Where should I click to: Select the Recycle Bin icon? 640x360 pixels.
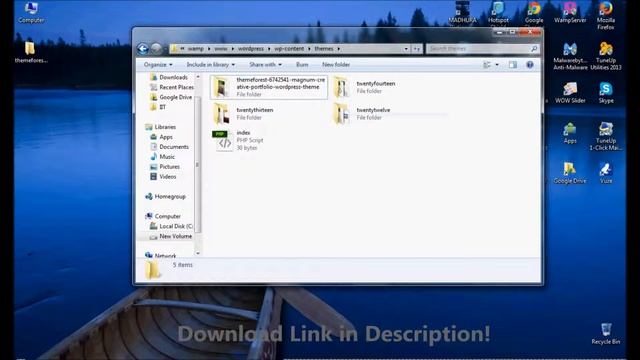click(606, 334)
